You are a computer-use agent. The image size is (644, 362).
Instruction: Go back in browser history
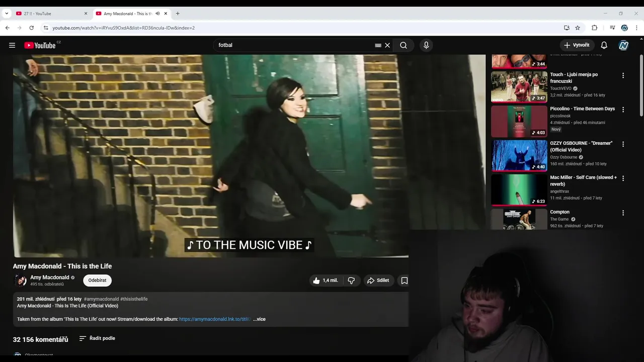pos(7,28)
